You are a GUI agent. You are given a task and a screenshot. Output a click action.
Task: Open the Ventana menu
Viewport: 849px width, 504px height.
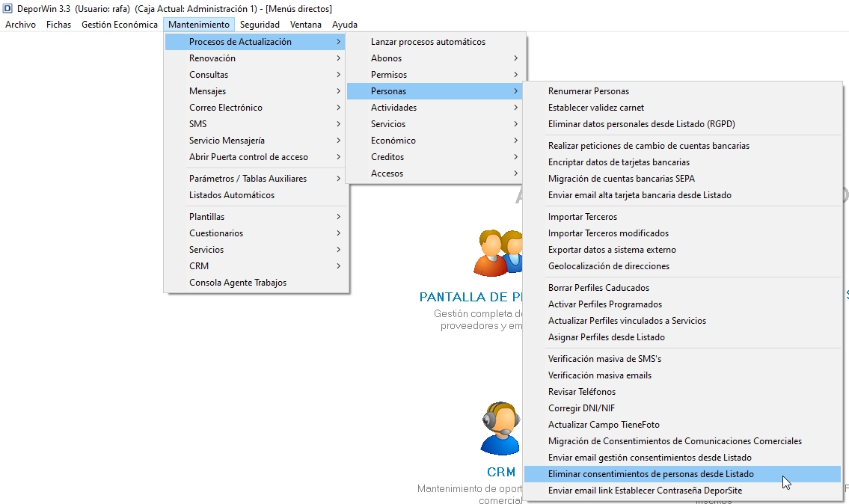coord(306,25)
